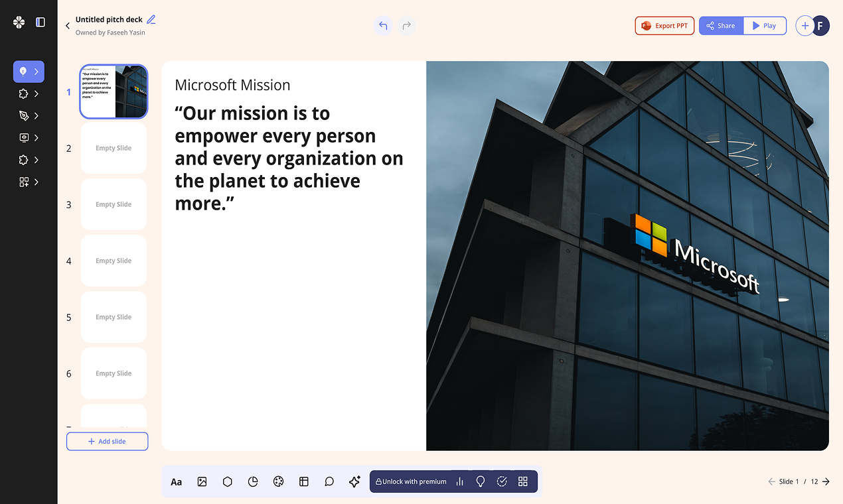Open the lightbulb premium tool in the bottom toolbar

[481, 481]
